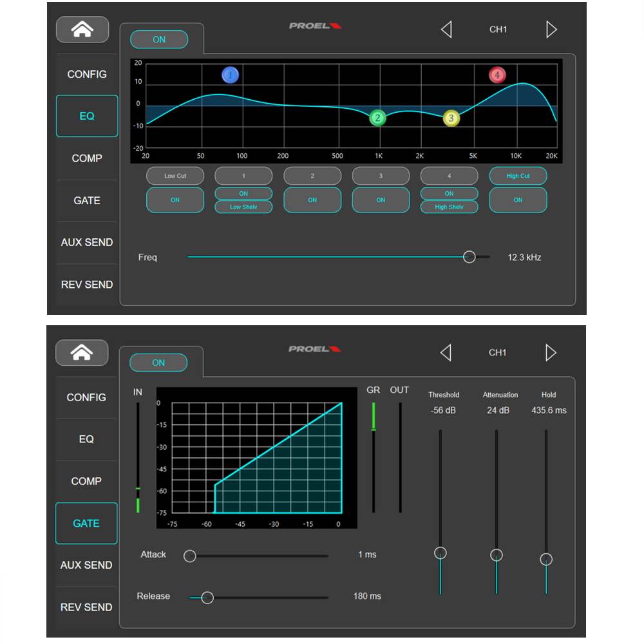644x644 pixels.
Task: Select red EQ band node 4
Action: (x=497, y=75)
